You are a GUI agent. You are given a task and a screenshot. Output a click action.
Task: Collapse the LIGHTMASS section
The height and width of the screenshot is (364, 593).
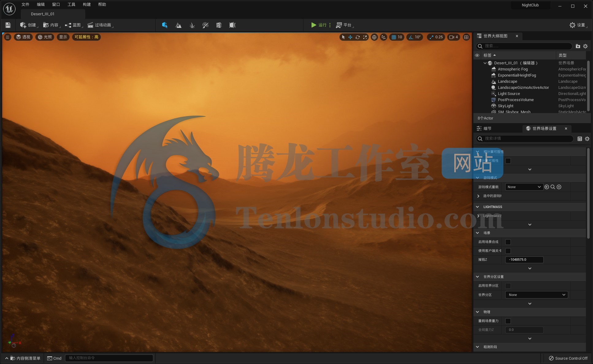[477, 207]
